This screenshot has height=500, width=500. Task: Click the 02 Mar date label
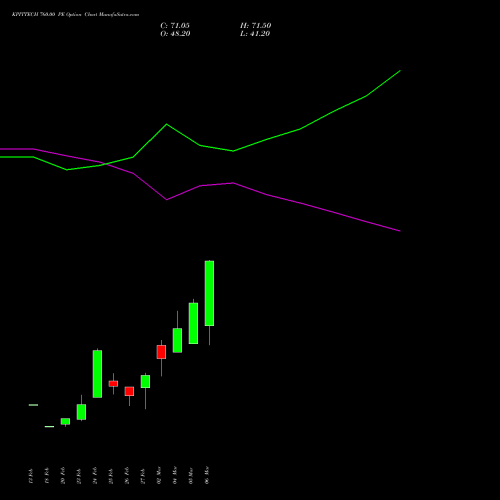(x=159, y=475)
